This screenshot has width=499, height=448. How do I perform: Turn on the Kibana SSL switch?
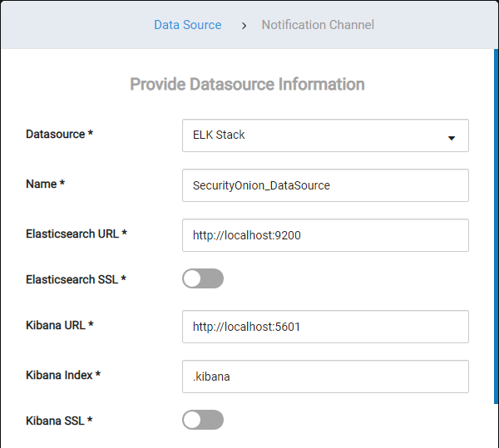click(203, 420)
